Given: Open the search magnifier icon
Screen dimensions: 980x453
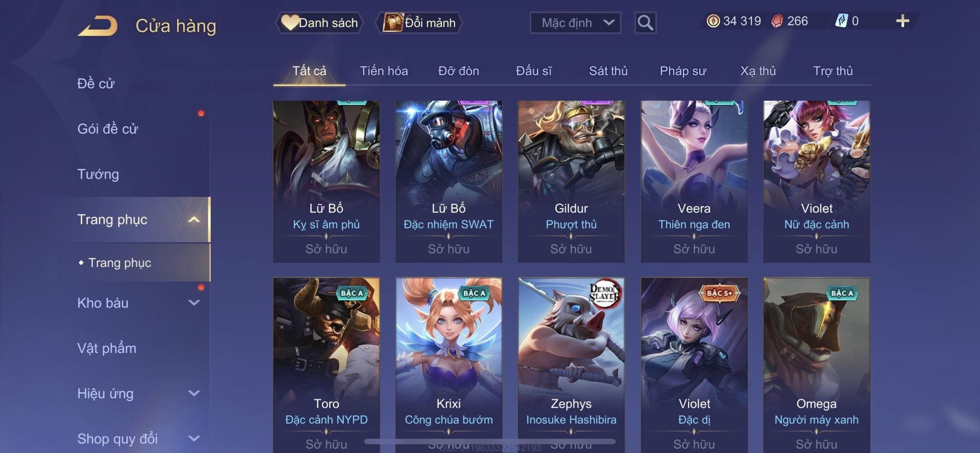Looking at the screenshot, I should coord(645,23).
